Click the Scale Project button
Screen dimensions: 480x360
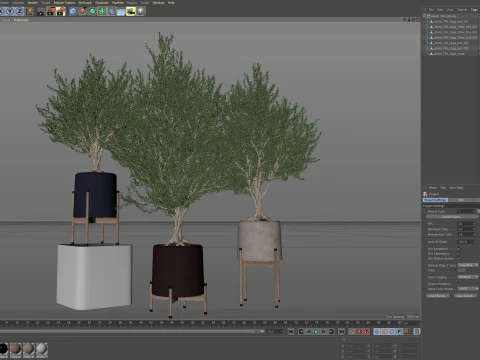(451, 217)
